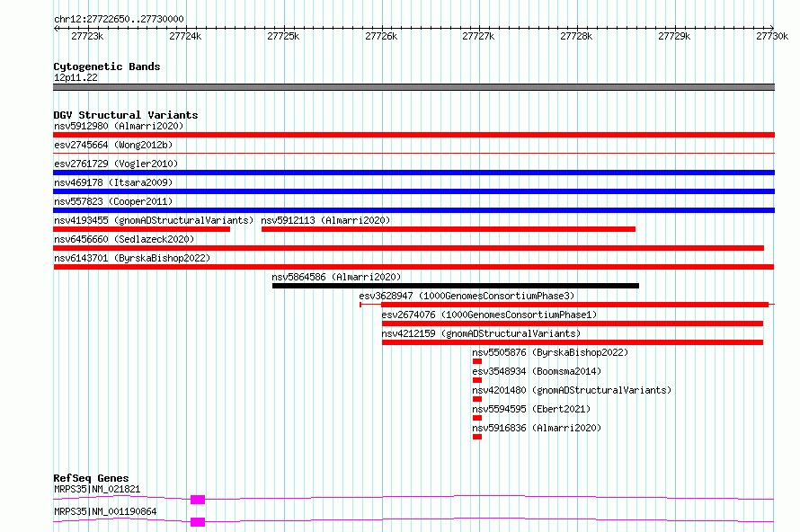Viewport: 800px width, 532px height.
Task: Click the 27730k ruler tick label
Action: [772, 36]
